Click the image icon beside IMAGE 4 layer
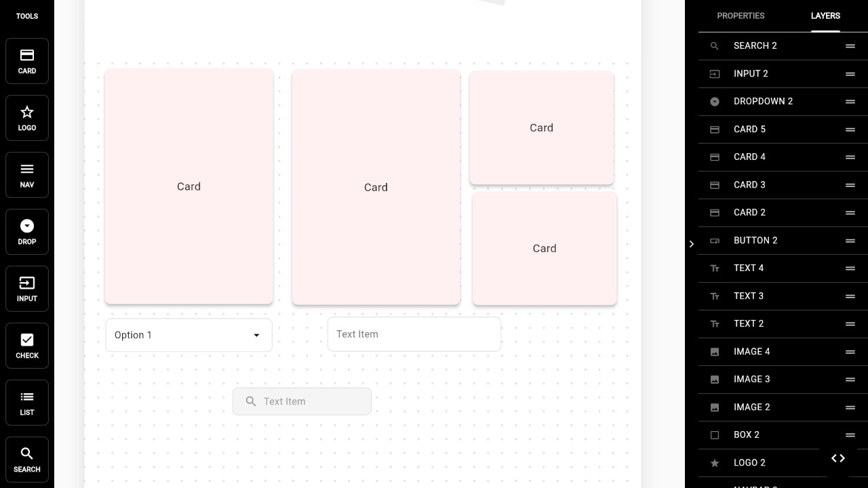This screenshot has height=488, width=868. (x=715, y=351)
